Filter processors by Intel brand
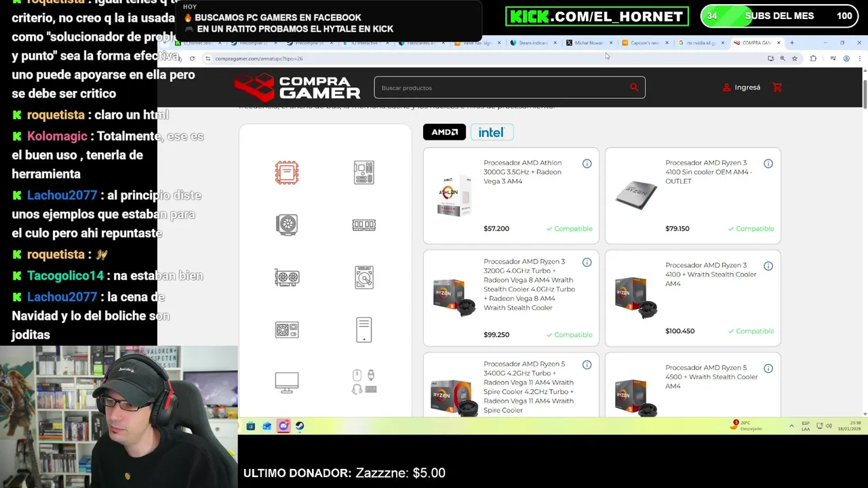Viewport: 868px width, 488px height. point(492,132)
